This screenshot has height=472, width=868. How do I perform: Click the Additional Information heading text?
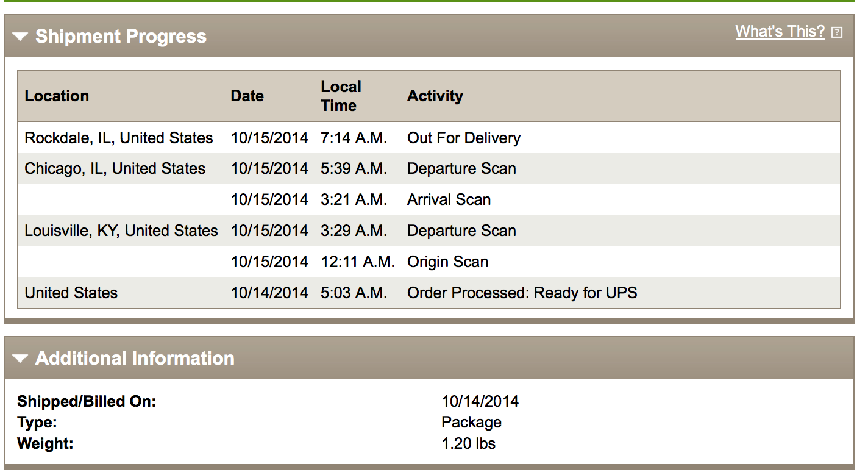[135, 358]
